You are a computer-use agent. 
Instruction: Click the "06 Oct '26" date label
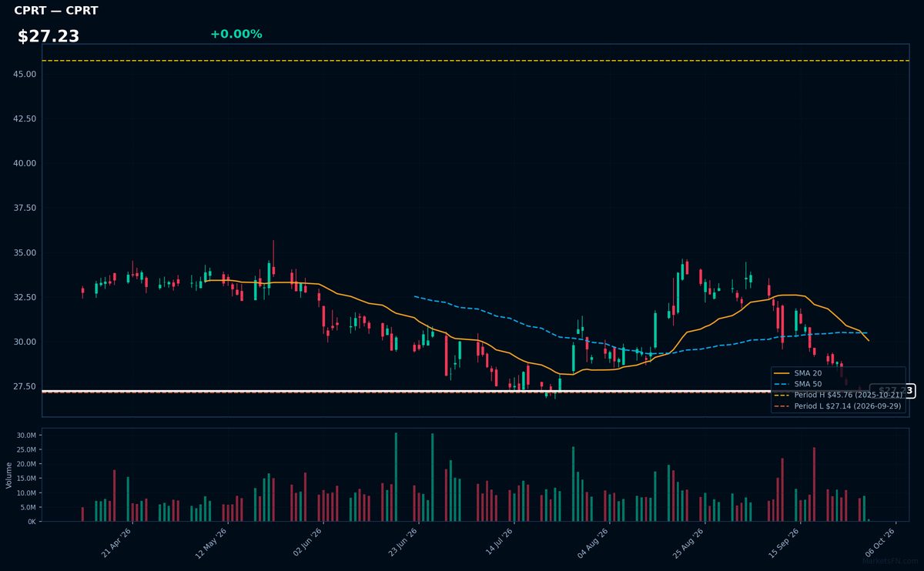click(880, 542)
